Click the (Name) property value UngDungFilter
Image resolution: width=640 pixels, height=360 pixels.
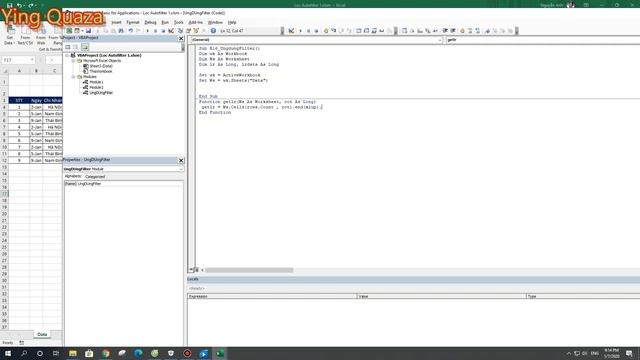click(89, 184)
